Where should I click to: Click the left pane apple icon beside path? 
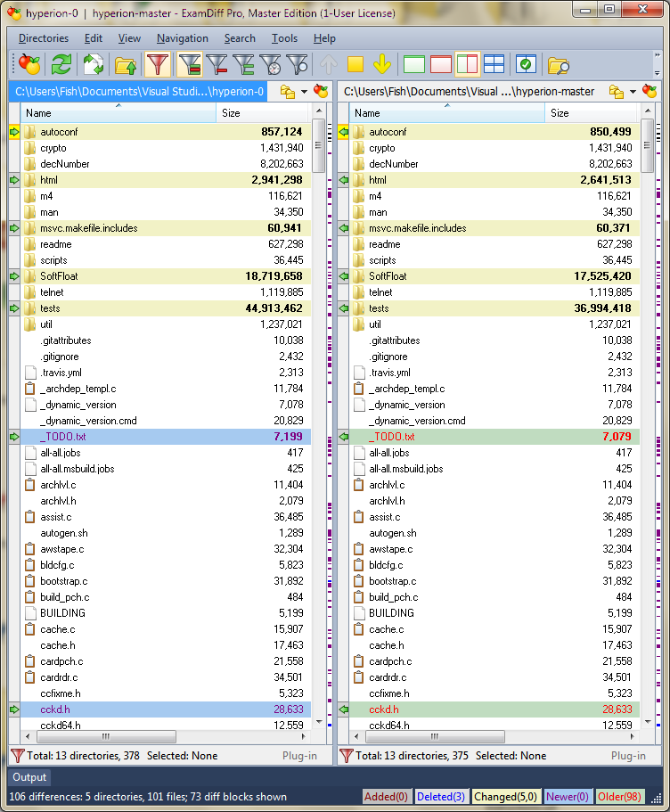coord(321,92)
